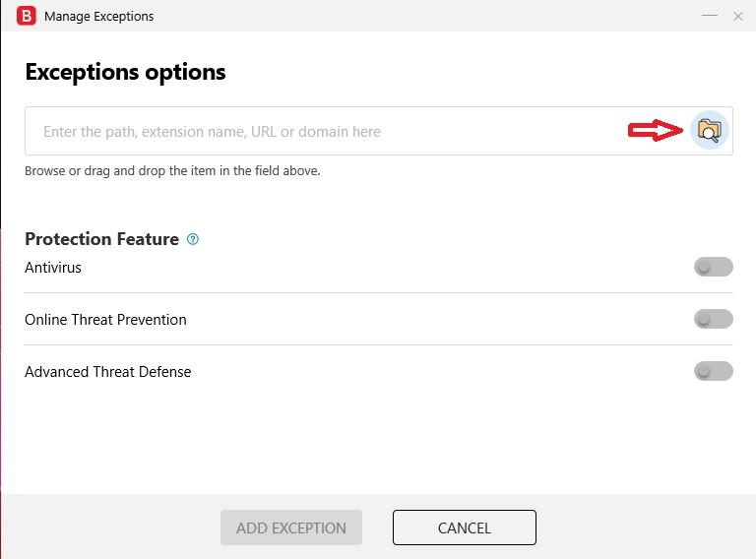Image resolution: width=756 pixels, height=559 pixels.
Task: Click the Online Threat Prevention label
Action: [105, 320]
